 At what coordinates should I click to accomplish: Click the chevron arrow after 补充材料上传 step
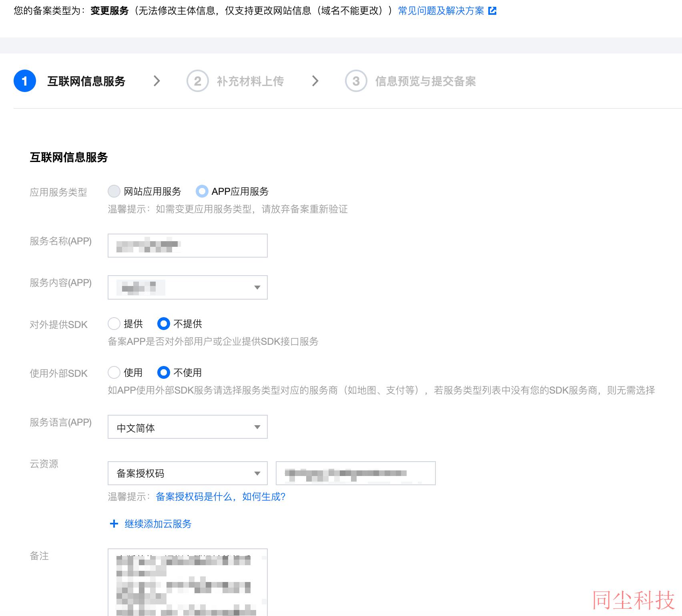coord(315,81)
